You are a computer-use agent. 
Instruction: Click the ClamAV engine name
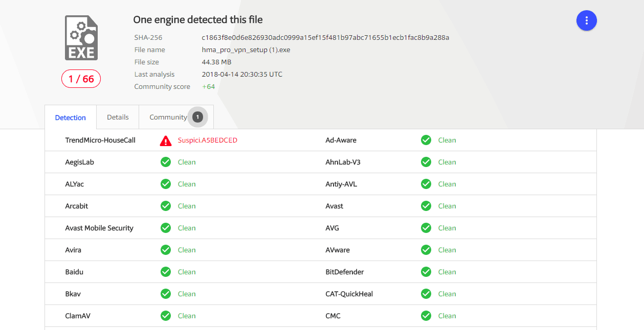coord(78,316)
